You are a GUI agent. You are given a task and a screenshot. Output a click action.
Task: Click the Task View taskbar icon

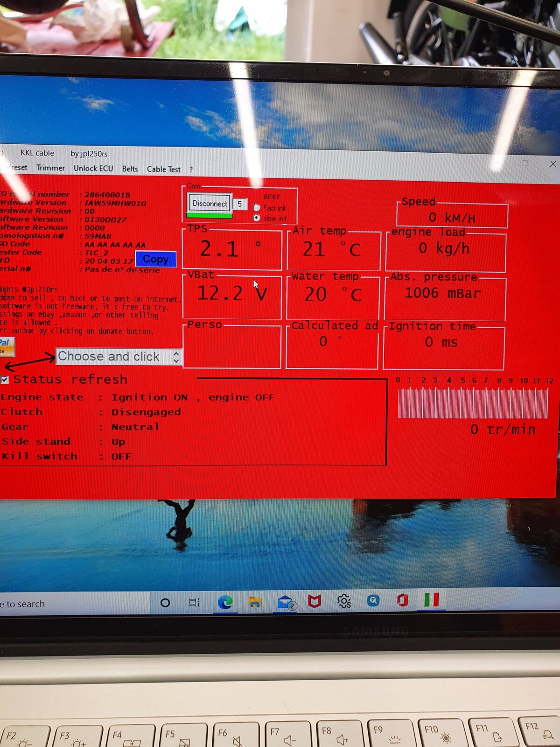[x=194, y=603]
